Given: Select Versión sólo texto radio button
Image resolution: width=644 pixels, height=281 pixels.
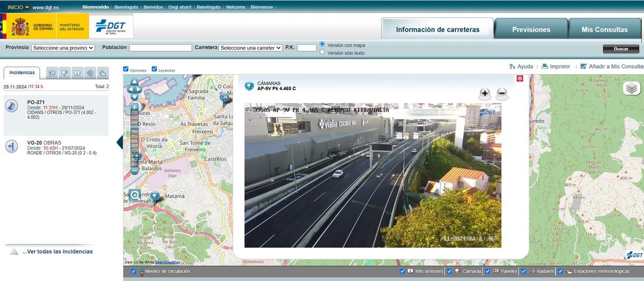Looking at the screenshot, I should click(x=322, y=52).
